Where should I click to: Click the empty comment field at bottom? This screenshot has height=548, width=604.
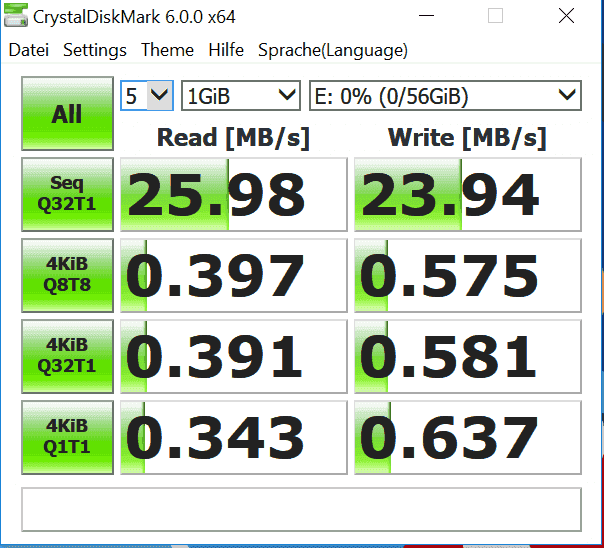click(x=301, y=509)
